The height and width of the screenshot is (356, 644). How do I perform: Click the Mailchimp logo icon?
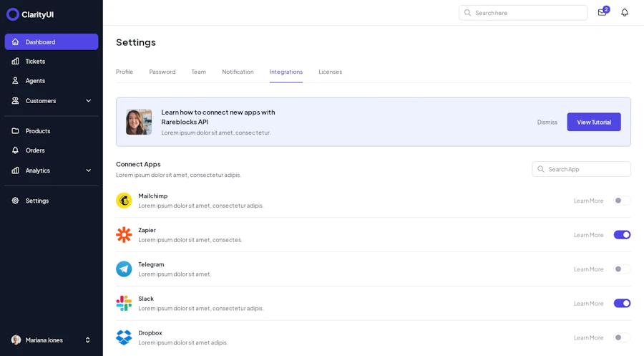124,201
